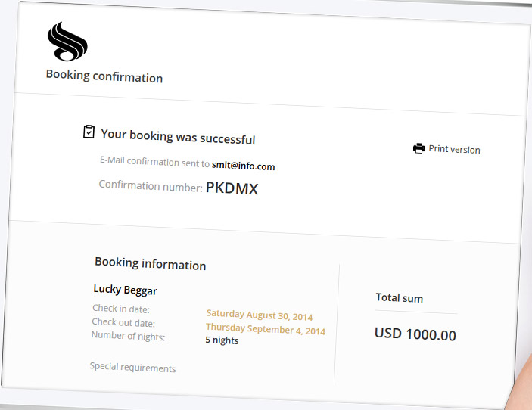Click the Total sum label
532x410 pixels.
(399, 298)
